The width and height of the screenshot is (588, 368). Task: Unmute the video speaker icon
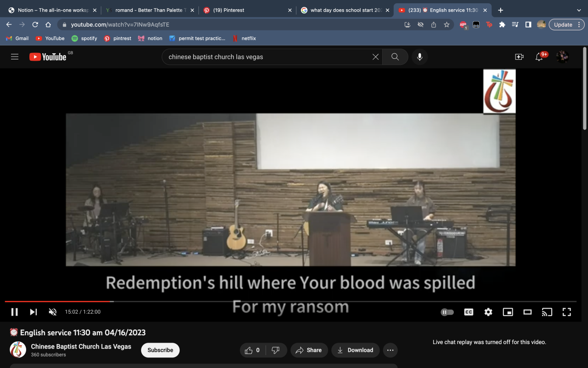(x=53, y=312)
